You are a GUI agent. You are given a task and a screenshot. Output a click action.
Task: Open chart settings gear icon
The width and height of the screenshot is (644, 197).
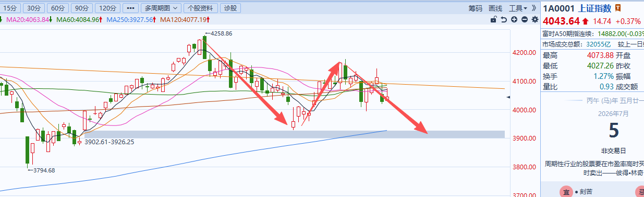point(534,19)
